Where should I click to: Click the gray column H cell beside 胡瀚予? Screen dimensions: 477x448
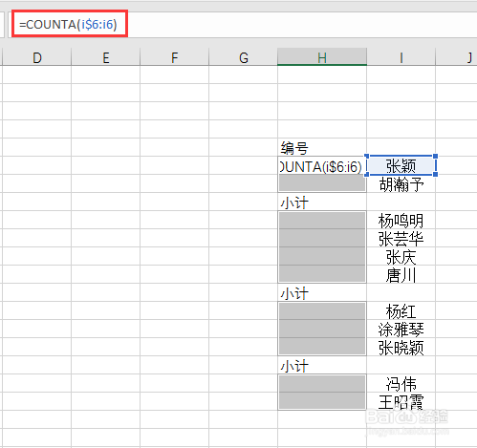coord(322,183)
